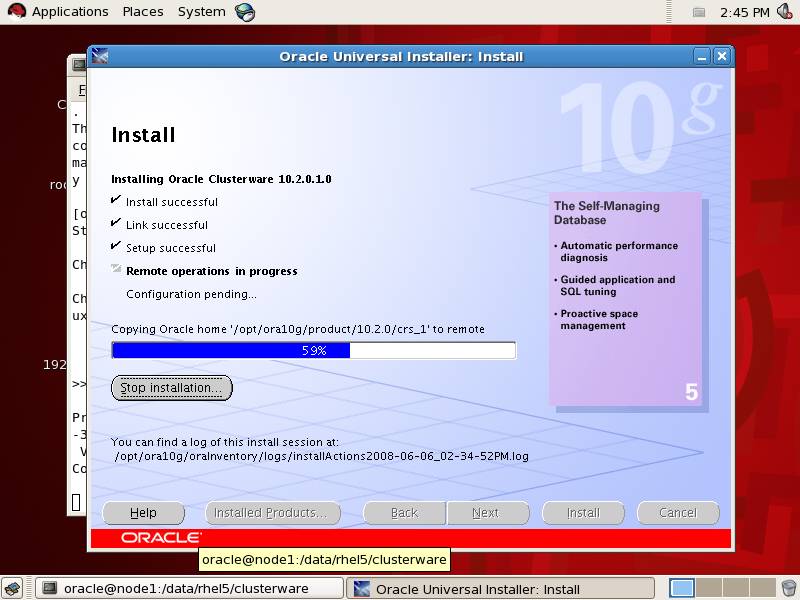Click the Trash icon in bottom panel
Image resolution: width=800 pixels, height=600 pixels.
[x=789, y=588]
